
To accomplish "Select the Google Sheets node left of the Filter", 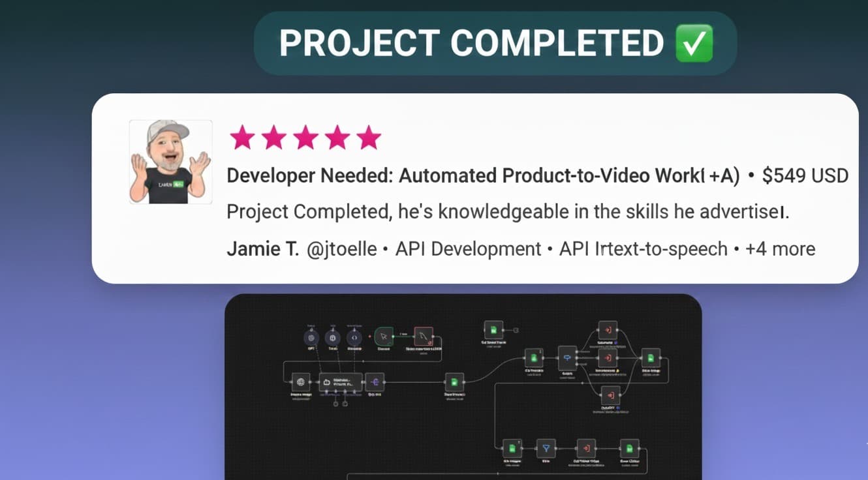I will [512, 449].
